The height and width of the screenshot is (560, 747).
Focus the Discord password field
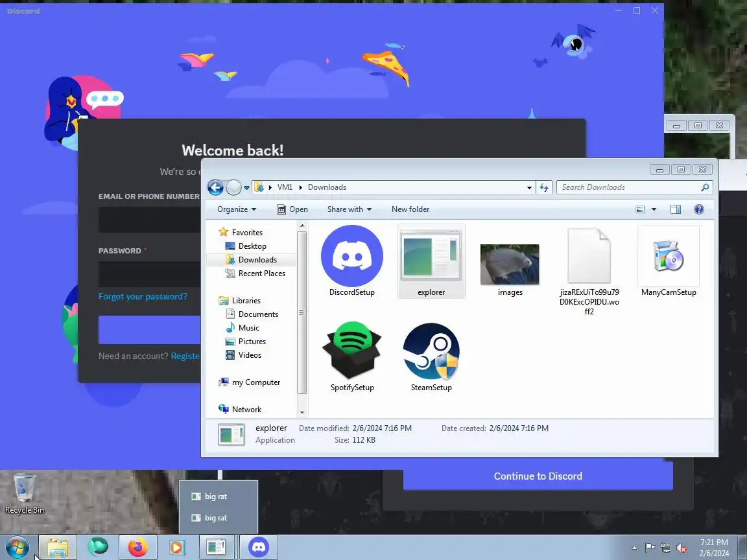(x=150, y=274)
